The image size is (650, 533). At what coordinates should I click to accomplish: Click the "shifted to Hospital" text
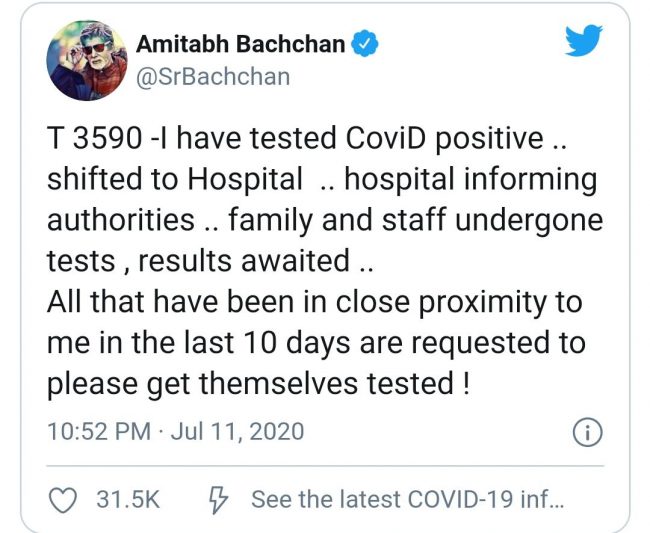tap(175, 181)
